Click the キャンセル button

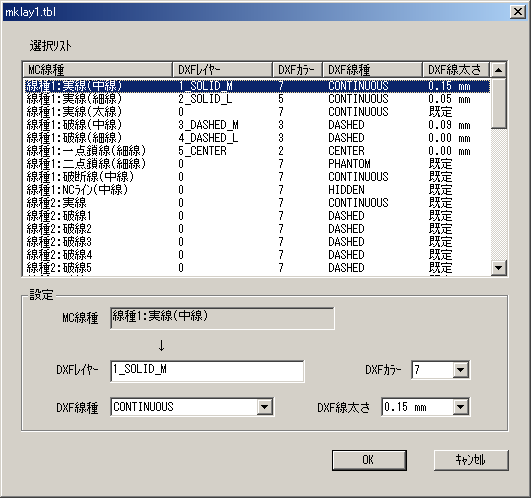(471, 460)
